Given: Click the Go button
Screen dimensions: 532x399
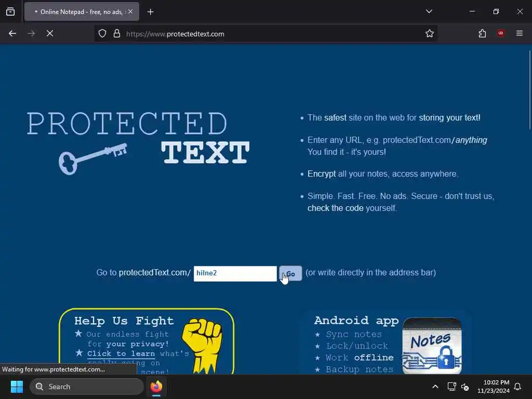Looking at the screenshot, I should click(290, 273).
